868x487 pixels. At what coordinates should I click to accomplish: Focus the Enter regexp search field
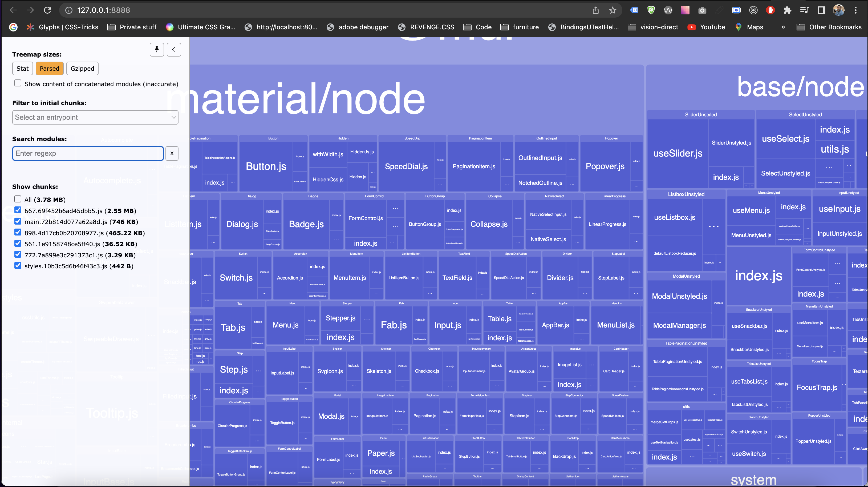coord(88,153)
